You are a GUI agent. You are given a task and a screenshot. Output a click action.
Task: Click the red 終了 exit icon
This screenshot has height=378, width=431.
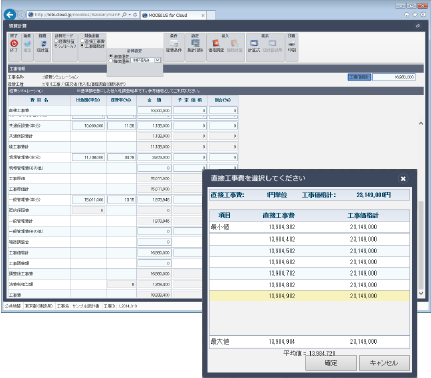(14, 43)
